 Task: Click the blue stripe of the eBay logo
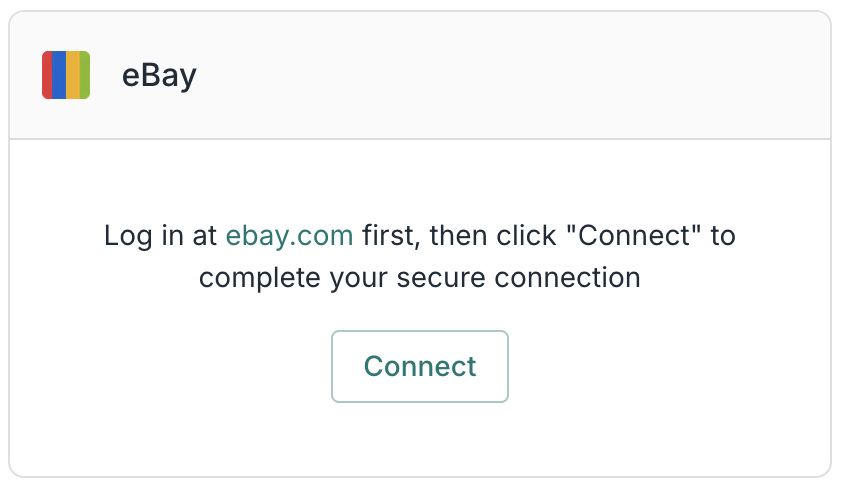pyautogui.click(x=59, y=75)
